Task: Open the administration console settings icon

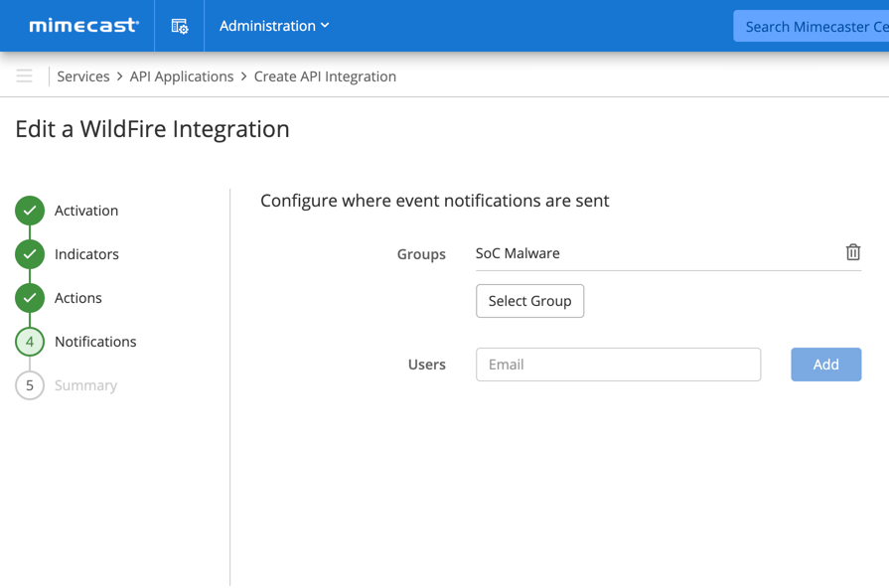Action: [180, 26]
